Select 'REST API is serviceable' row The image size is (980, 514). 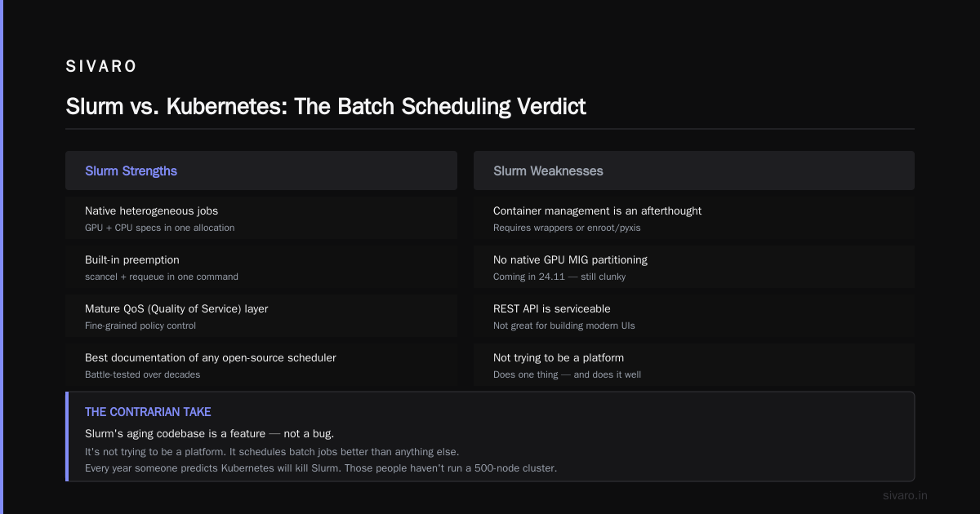pyautogui.click(x=694, y=316)
